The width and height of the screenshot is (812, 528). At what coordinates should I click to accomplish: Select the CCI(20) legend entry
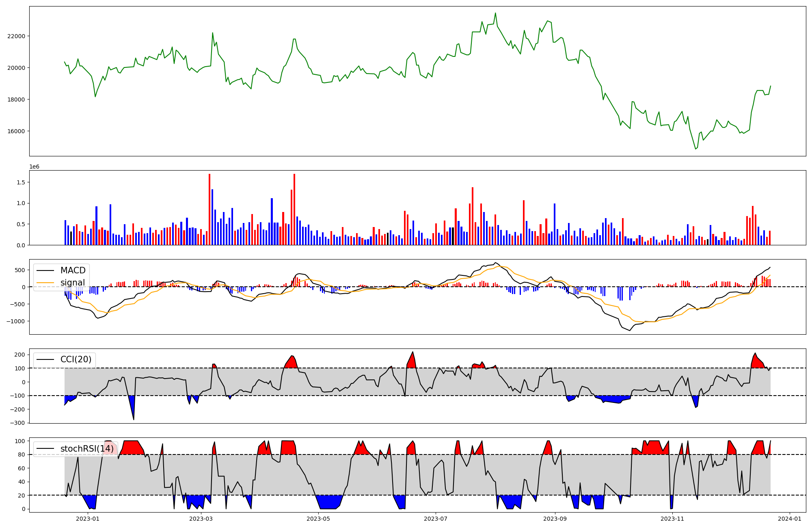coord(76,359)
